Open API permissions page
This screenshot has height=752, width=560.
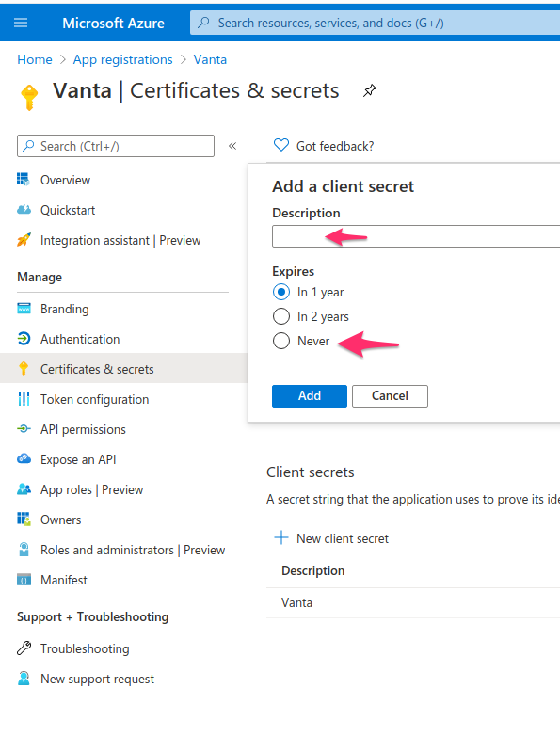[x=83, y=429]
